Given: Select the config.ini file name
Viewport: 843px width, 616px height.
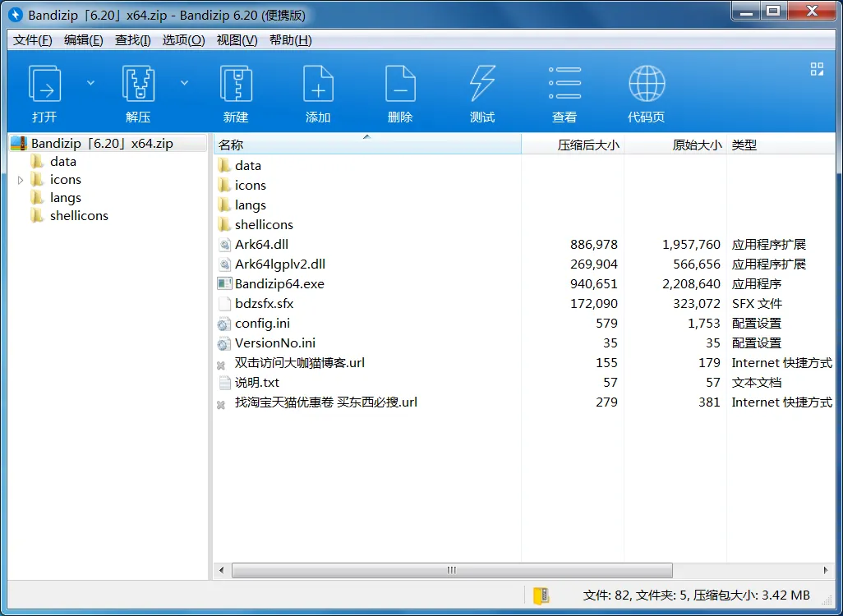Looking at the screenshot, I should 262,323.
